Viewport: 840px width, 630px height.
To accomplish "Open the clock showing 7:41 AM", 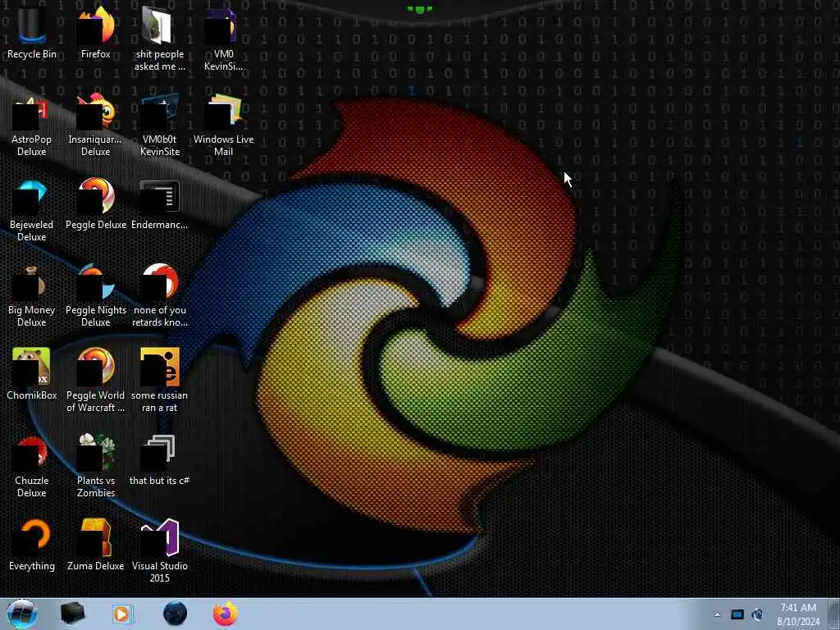I will point(797,614).
